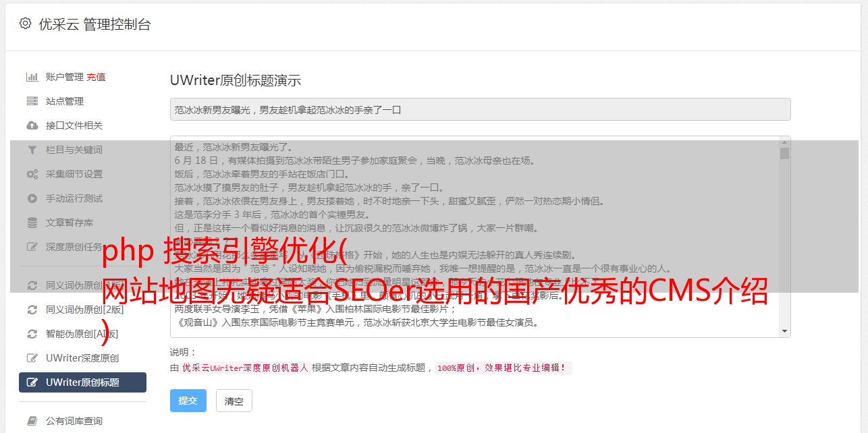Click the blue 提交 submit button
The image size is (868, 433).
pos(188,401)
